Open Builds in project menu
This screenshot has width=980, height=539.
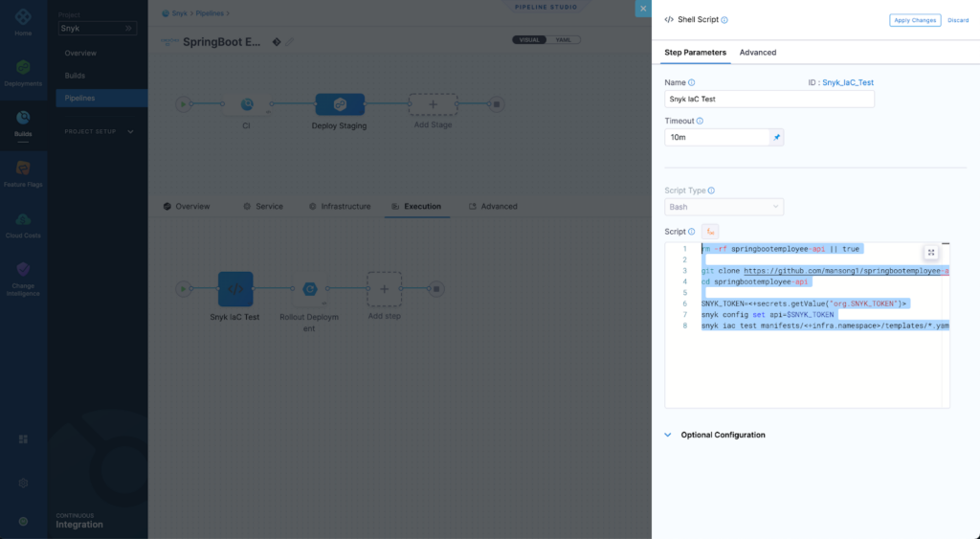(x=75, y=76)
